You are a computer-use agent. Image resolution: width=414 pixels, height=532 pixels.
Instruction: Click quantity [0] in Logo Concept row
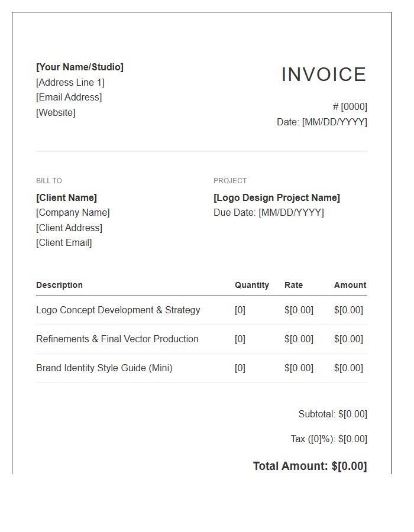240,310
